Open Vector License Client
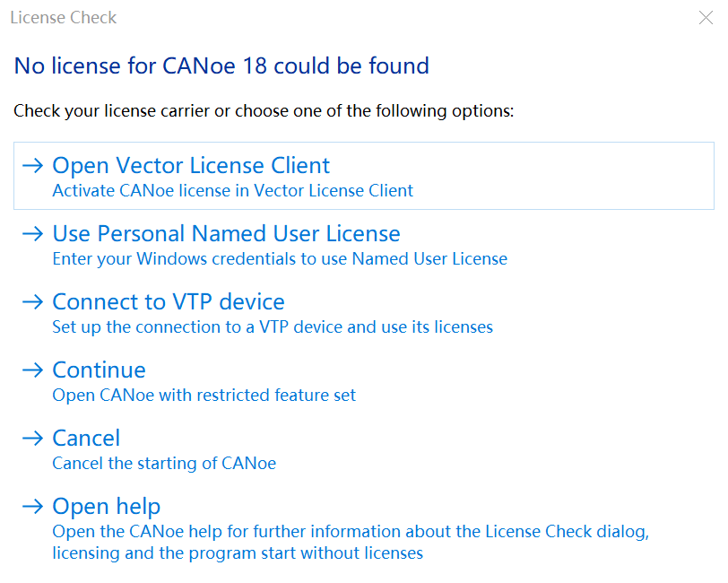Screen dimensions: 728x583 [191, 166]
